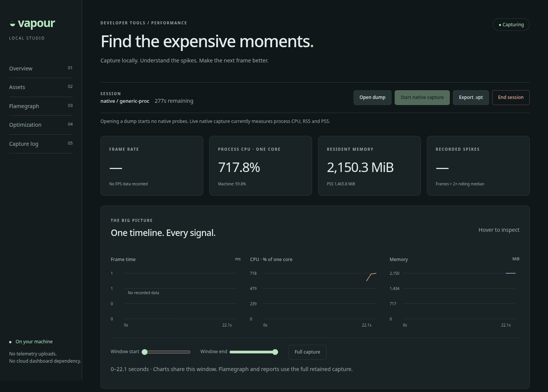Image resolution: width=548 pixels, height=392 pixels.
Task: Click 'Machine: 59.8%' text
Action: tap(232, 184)
